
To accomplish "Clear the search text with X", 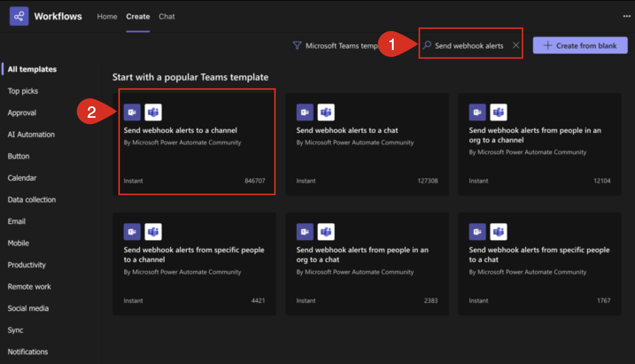I will [516, 45].
